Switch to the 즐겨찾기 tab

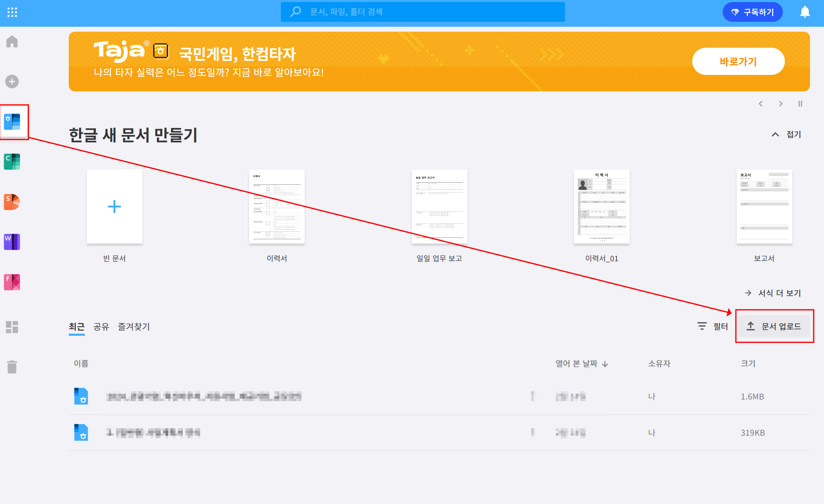tap(134, 327)
